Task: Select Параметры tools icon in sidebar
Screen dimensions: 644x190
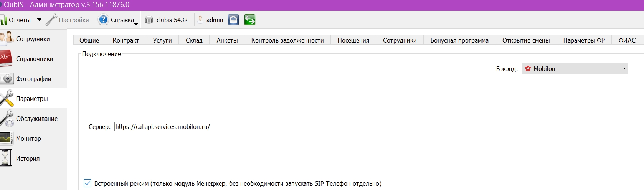Action: pos(7,99)
